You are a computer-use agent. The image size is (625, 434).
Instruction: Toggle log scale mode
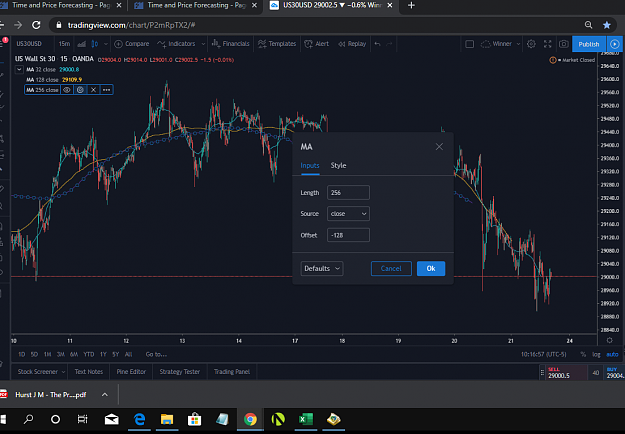pos(596,354)
